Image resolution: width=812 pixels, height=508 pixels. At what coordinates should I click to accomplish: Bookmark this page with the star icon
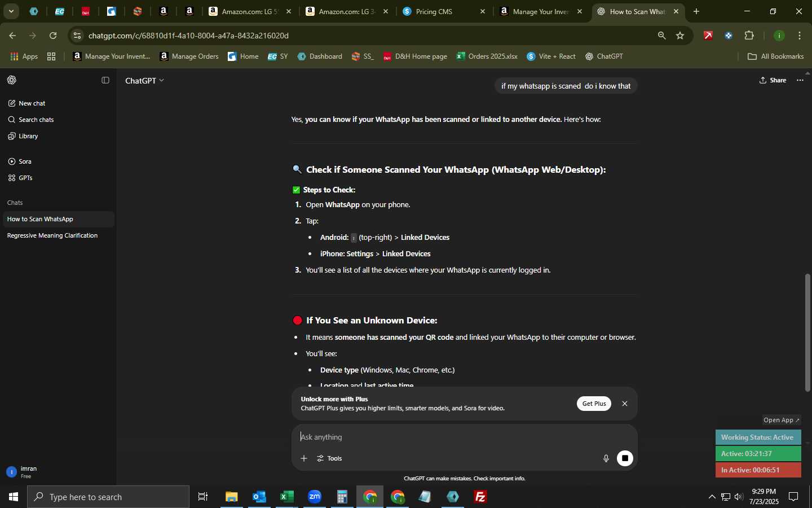[680, 36]
